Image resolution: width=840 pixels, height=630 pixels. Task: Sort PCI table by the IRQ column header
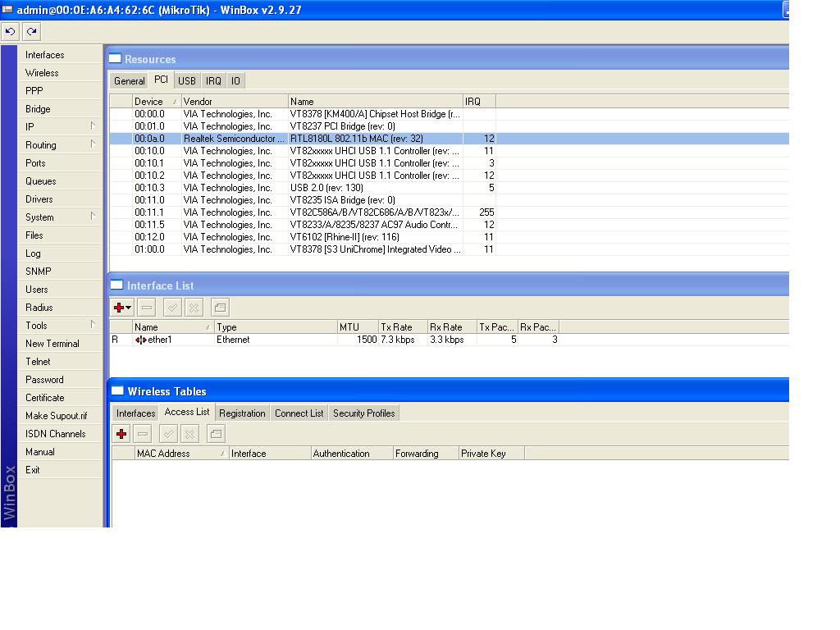pyautogui.click(x=479, y=101)
